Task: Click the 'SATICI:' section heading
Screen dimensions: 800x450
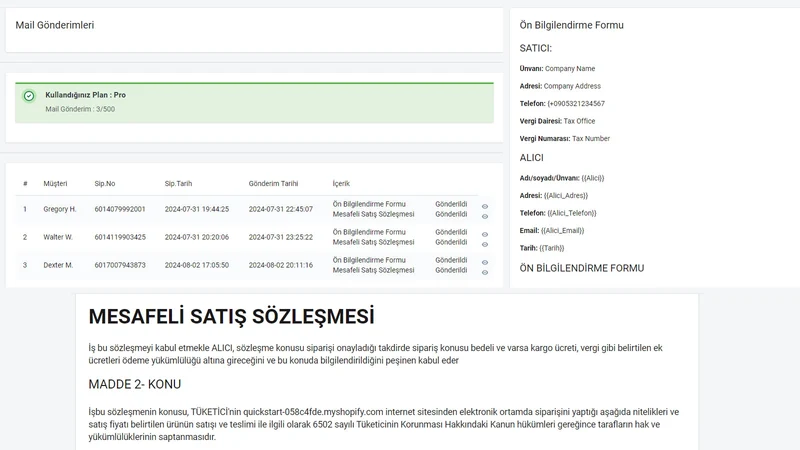Action: point(536,48)
